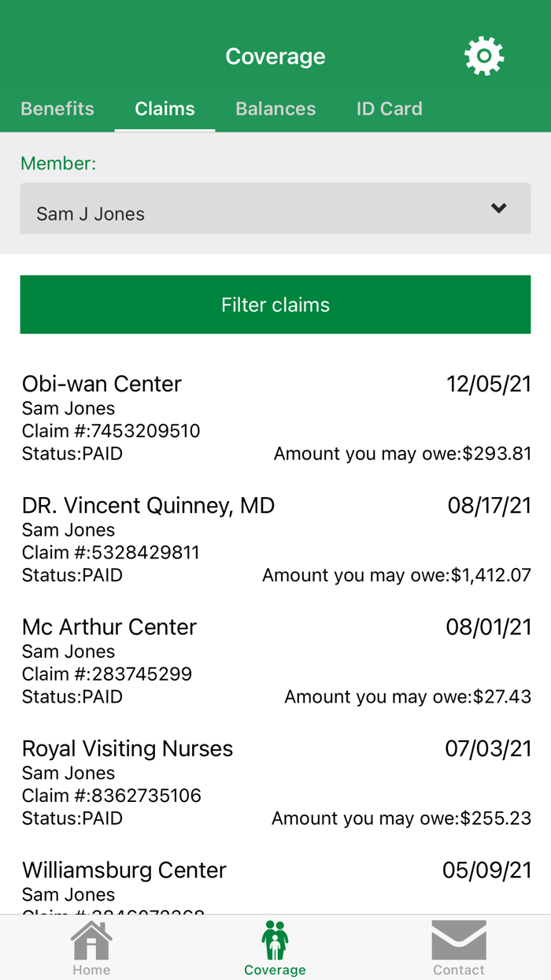The width and height of the screenshot is (551, 980).
Task: Choose a different member from the combo box
Action: click(275, 208)
